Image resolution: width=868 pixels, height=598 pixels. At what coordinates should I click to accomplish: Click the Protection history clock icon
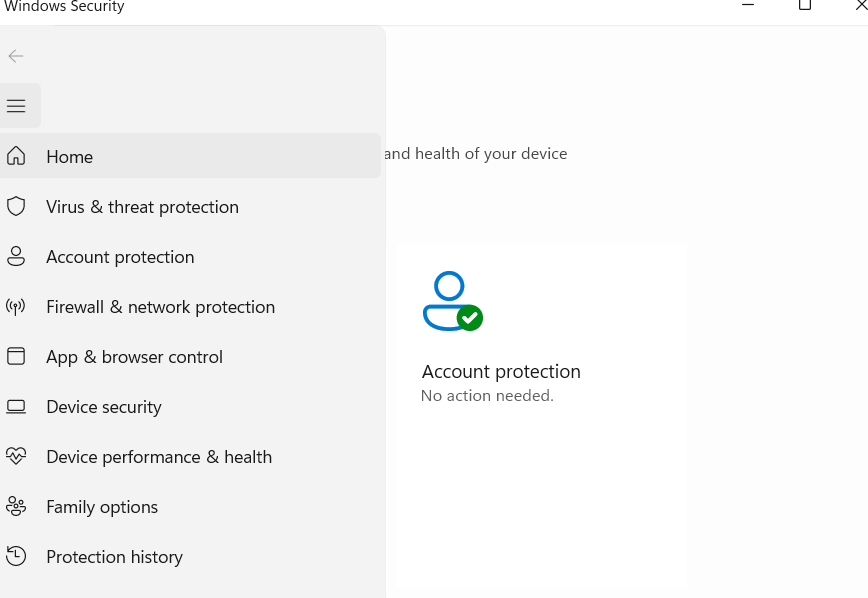(x=16, y=556)
